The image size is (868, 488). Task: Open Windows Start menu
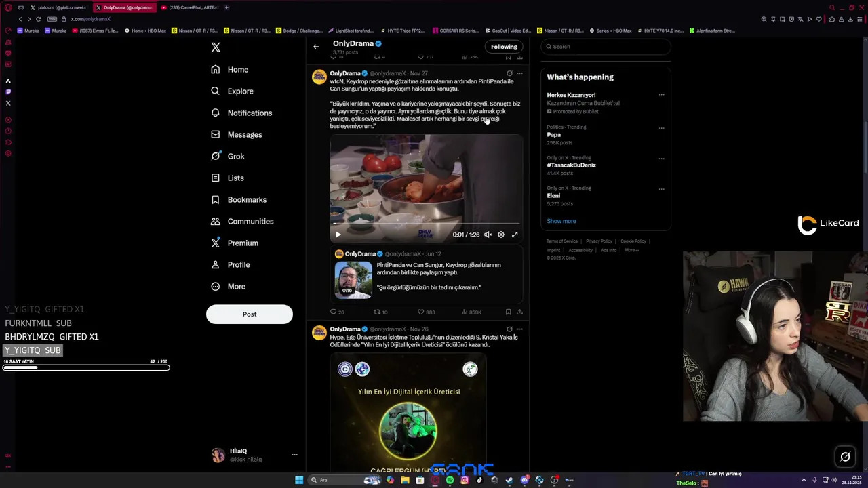point(299,480)
